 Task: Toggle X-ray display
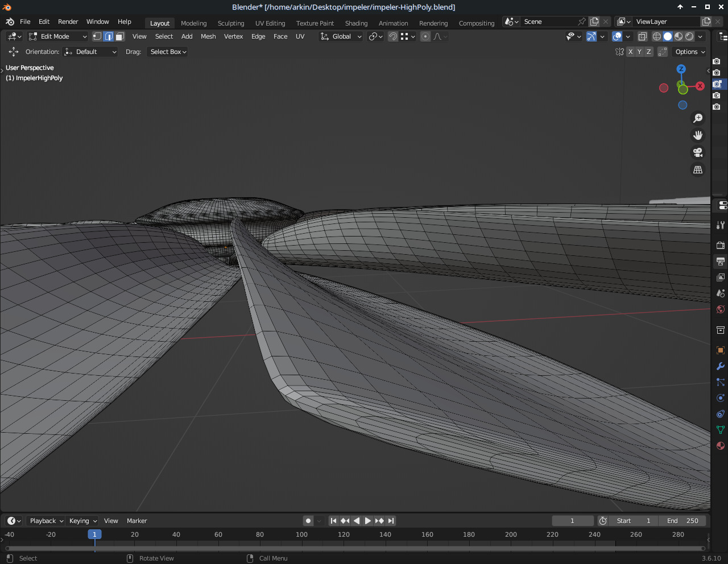pyautogui.click(x=642, y=36)
